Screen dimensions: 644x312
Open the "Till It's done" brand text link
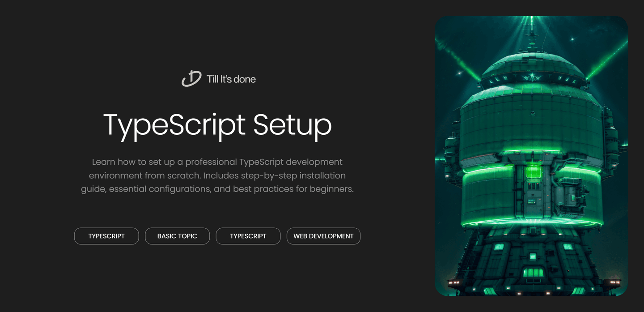click(231, 79)
